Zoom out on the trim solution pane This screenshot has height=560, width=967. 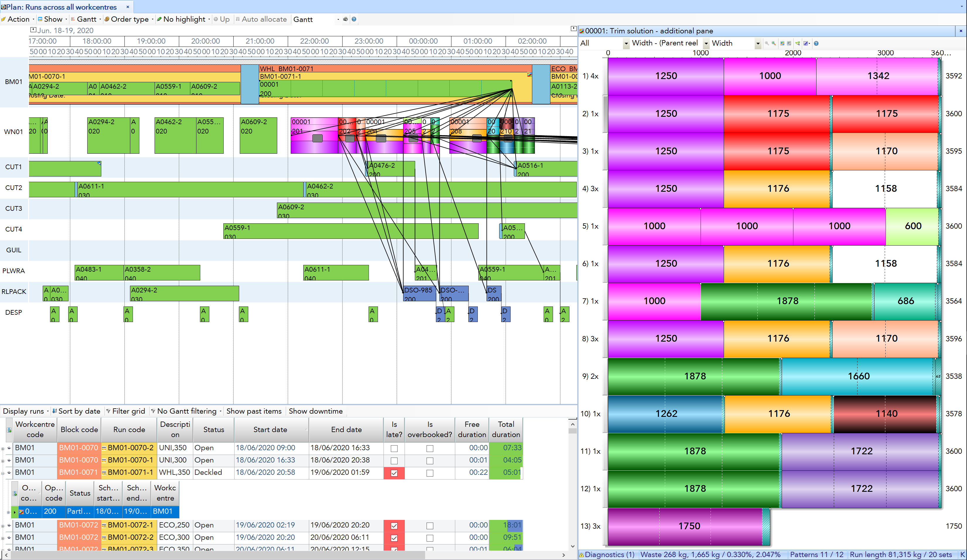pos(767,43)
